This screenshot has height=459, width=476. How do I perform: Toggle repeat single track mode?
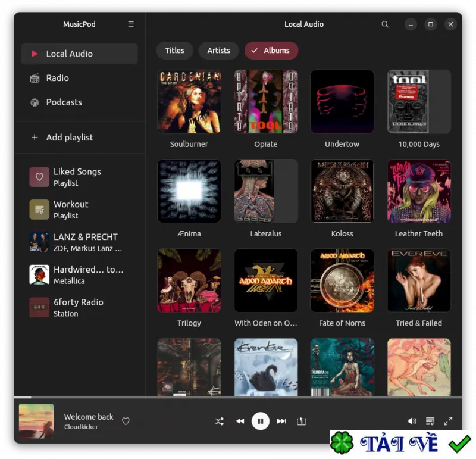click(x=301, y=421)
